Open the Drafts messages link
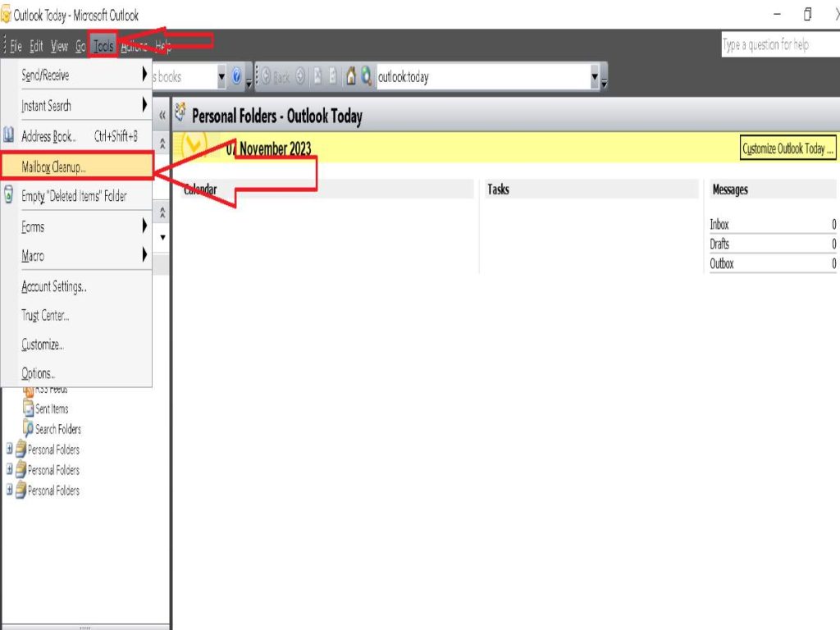The image size is (840, 630). click(719, 244)
